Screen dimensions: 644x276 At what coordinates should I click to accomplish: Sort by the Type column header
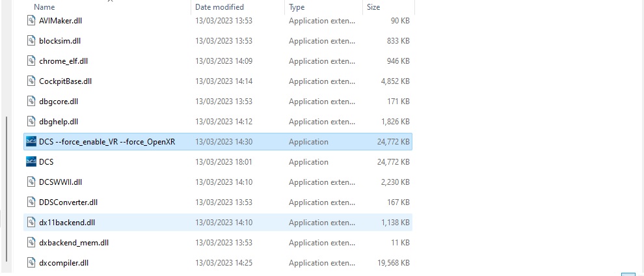point(297,7)
